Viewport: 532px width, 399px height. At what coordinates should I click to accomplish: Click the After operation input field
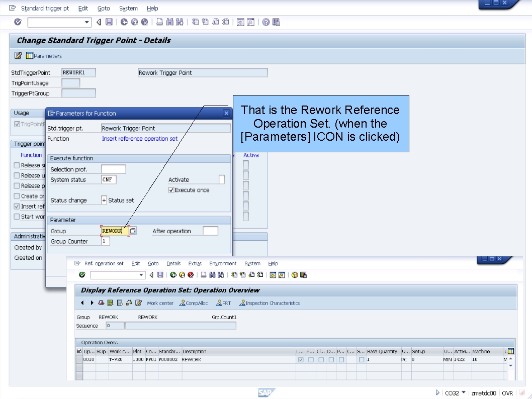coord(210,231)
